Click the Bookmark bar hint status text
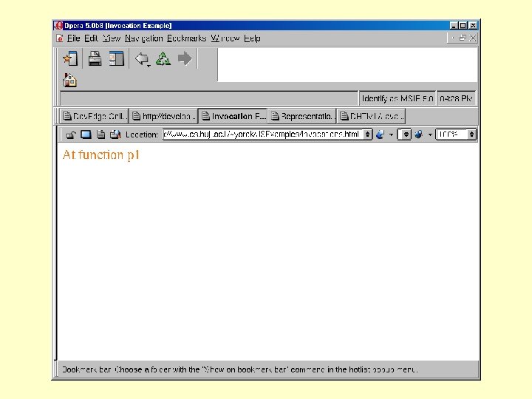The width and height of the screenshot is (532, 399). coord(239,369)
